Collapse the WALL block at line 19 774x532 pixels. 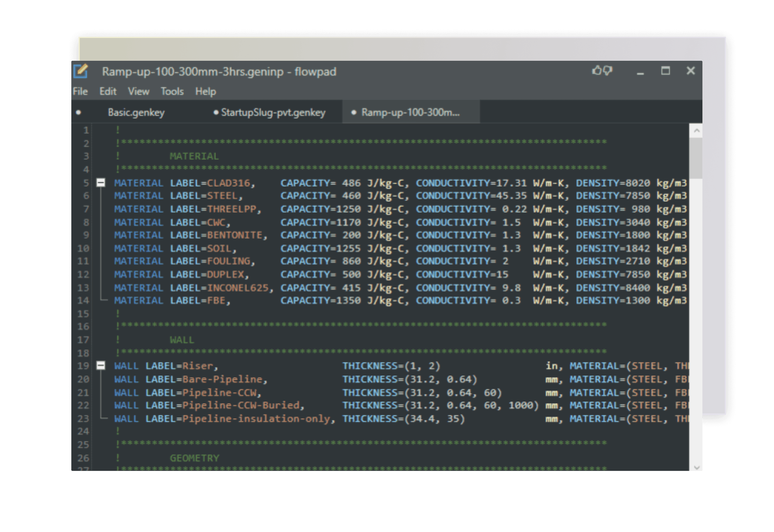pos(101,366)
